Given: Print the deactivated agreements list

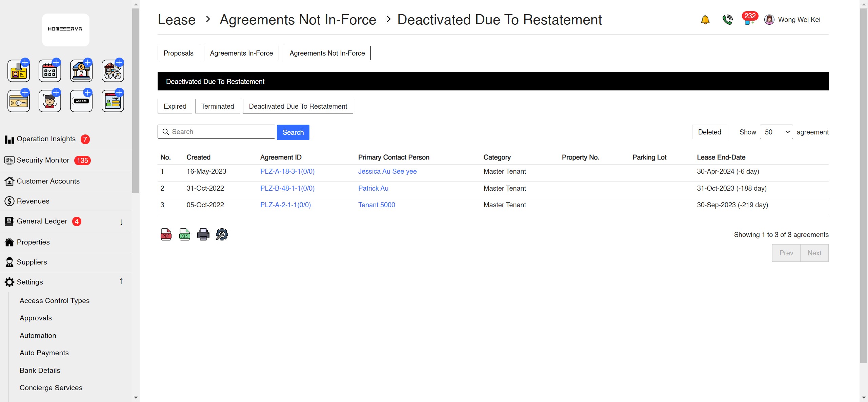Looking at the screenshot, I should [203, 234].
